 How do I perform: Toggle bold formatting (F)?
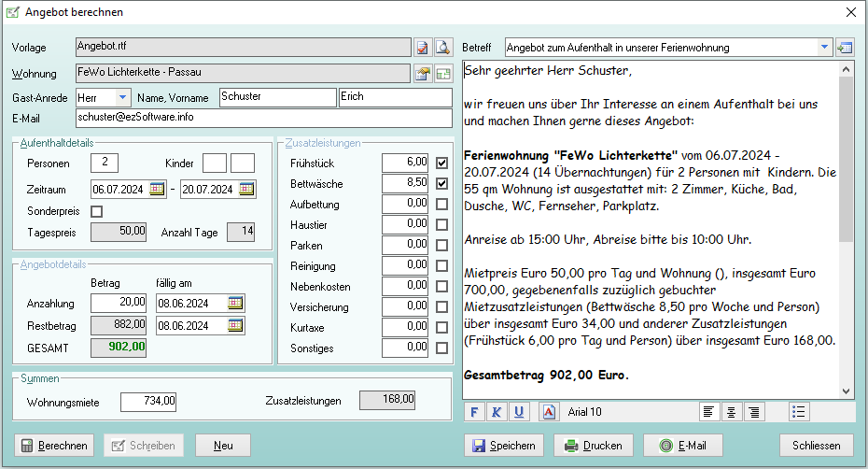[474, 412]
